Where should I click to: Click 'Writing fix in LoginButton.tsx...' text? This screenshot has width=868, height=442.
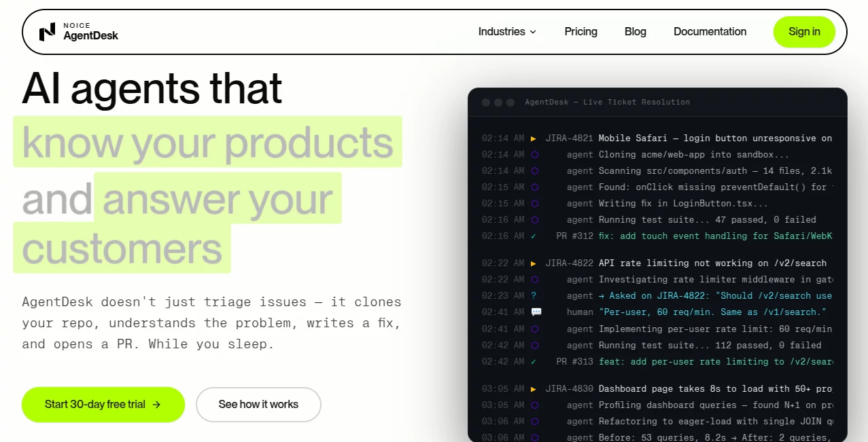(x=683, y=204)
